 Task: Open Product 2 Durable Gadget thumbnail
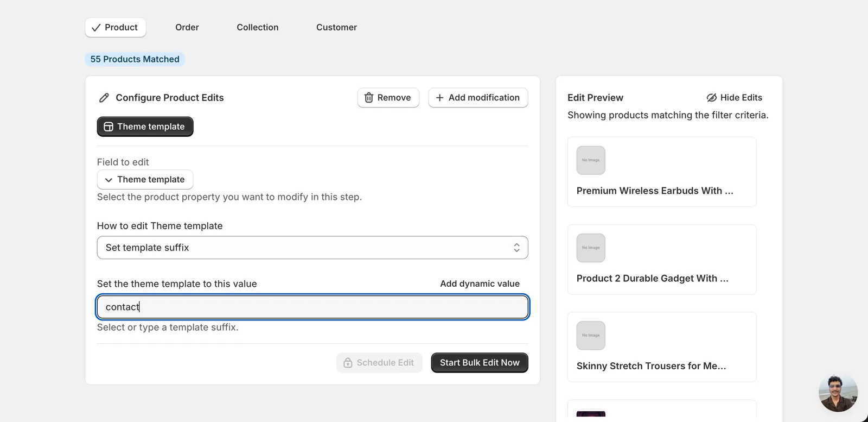click(591, 248)
